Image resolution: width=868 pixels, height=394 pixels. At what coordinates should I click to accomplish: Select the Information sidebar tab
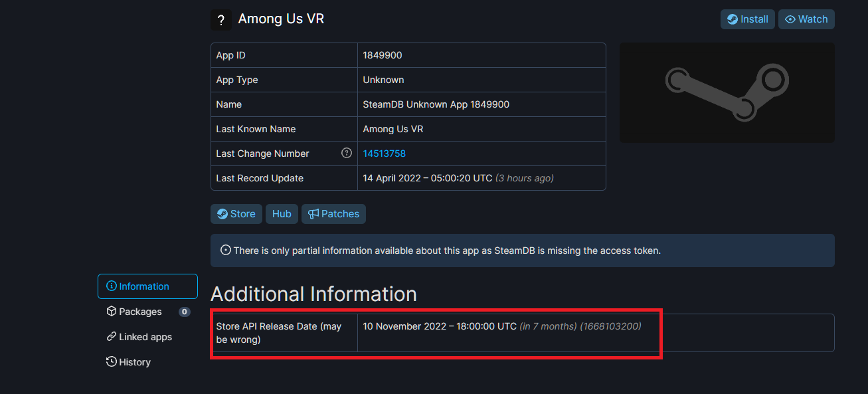tap(147, 286)
